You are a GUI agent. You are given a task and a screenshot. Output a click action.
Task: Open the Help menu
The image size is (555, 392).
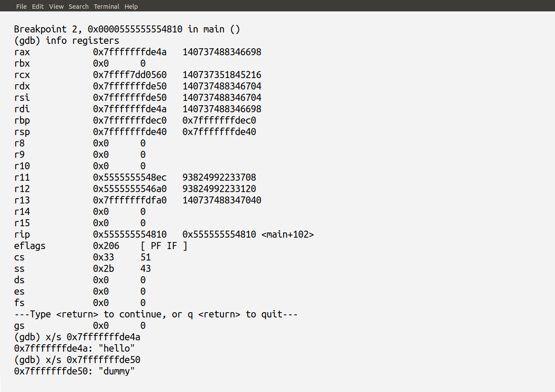pyautogui.click(x=131, y=7)
